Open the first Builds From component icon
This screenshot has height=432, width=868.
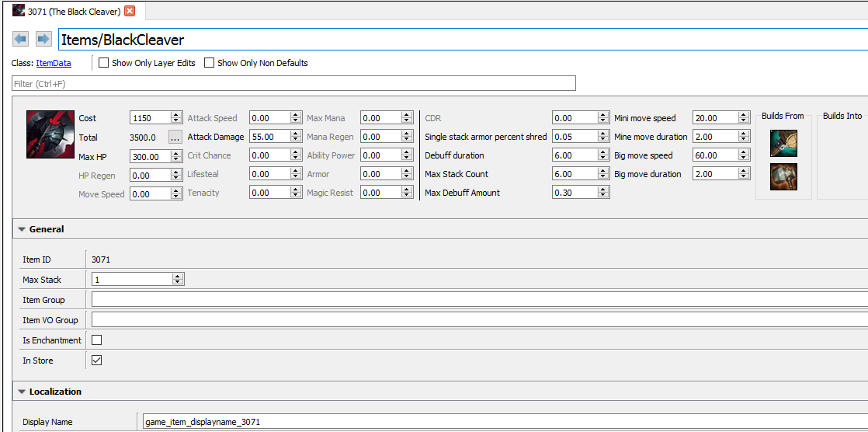pos(783,143)
